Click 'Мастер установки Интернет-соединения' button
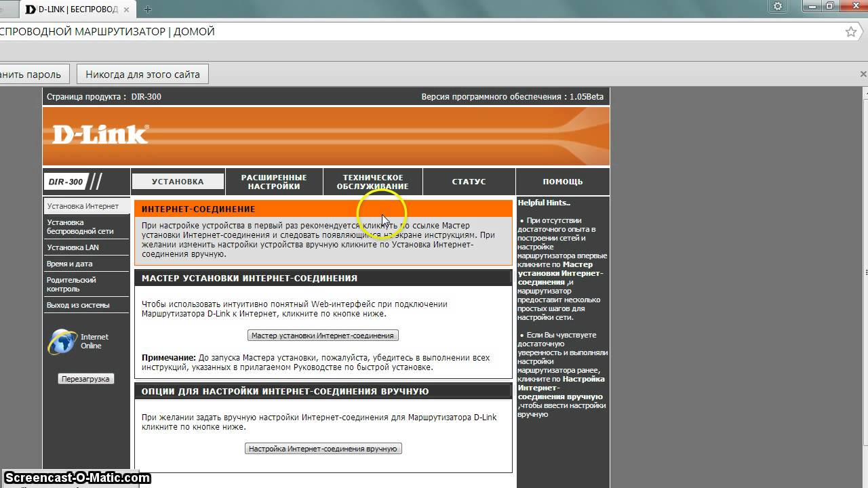This screenshot has height=488, width=868. click(x=323, y=335)
